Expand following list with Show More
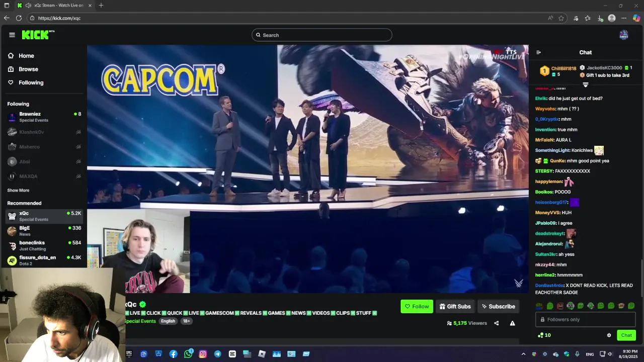Viewport: 644px width, 362px height. tap(18, 191)
